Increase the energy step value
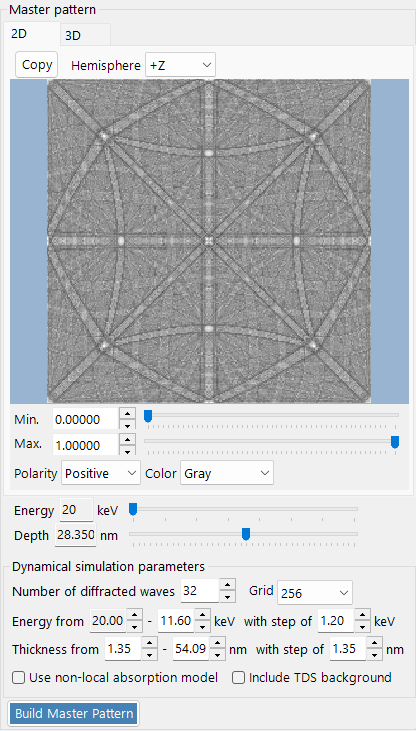The height and width of the screenshot is (731, 416). [362, 615]
